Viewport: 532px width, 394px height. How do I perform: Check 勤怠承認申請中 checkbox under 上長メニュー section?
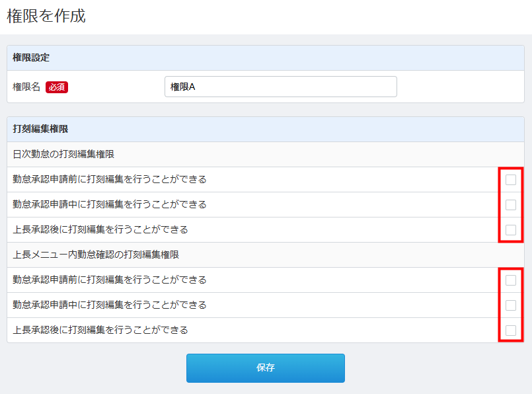[x=510, y=305]
